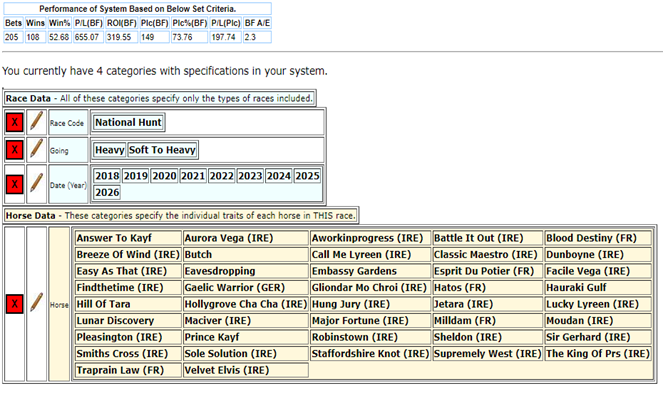Click horse Moudan (IRE)
Screen dimensions: 663x398
(x=598, y=321)
